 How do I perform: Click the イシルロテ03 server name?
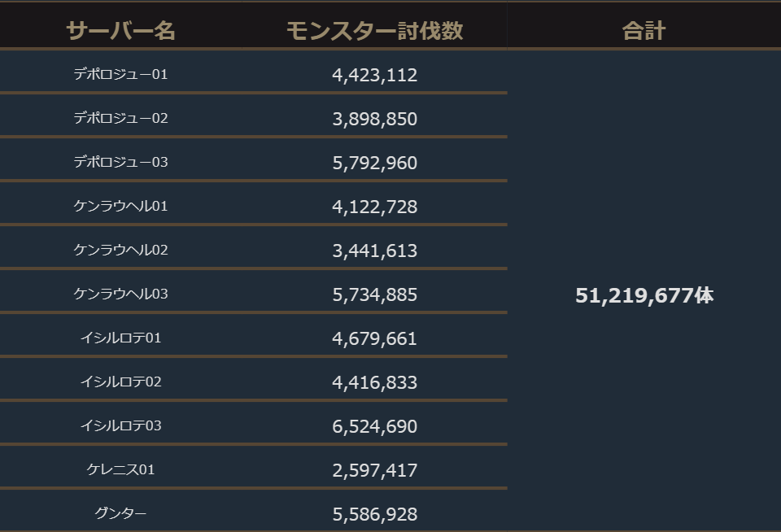click(120, 426)
